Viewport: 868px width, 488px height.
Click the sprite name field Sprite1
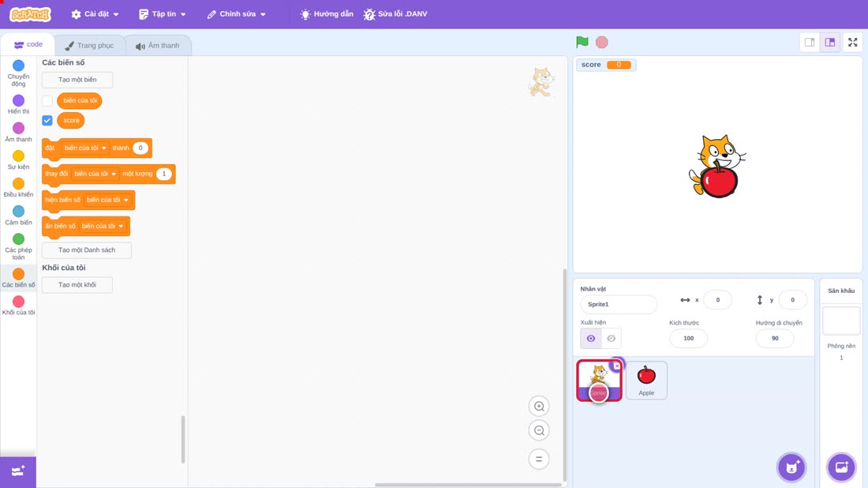coord(619,304)
